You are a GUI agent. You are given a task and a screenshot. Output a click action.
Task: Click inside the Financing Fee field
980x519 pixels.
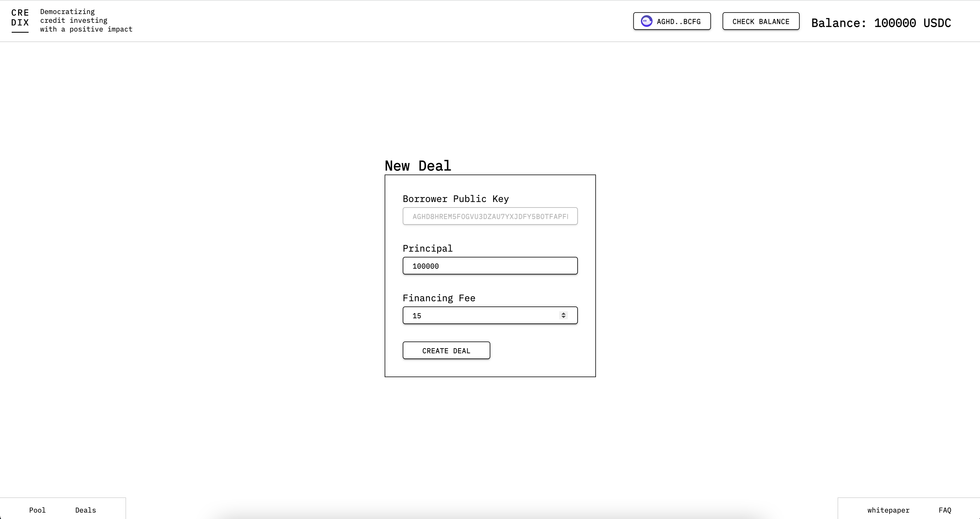479,316
